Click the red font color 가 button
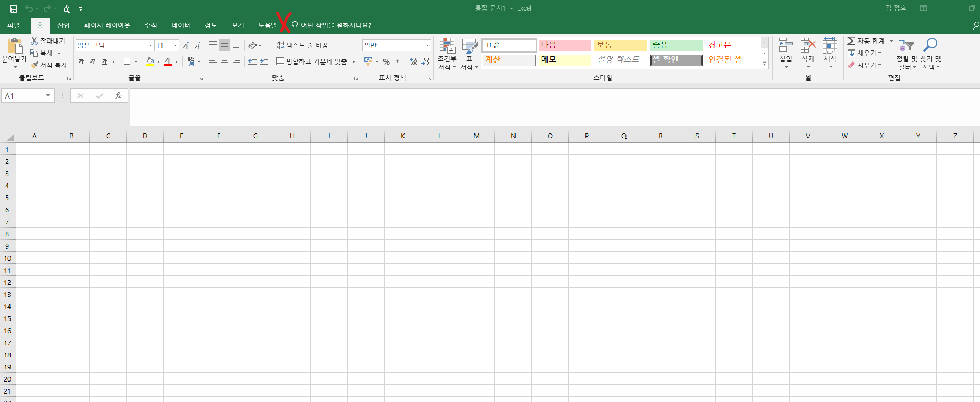Image resolution: width=980 pixels, height=402 pixels. tap(168, 61)
